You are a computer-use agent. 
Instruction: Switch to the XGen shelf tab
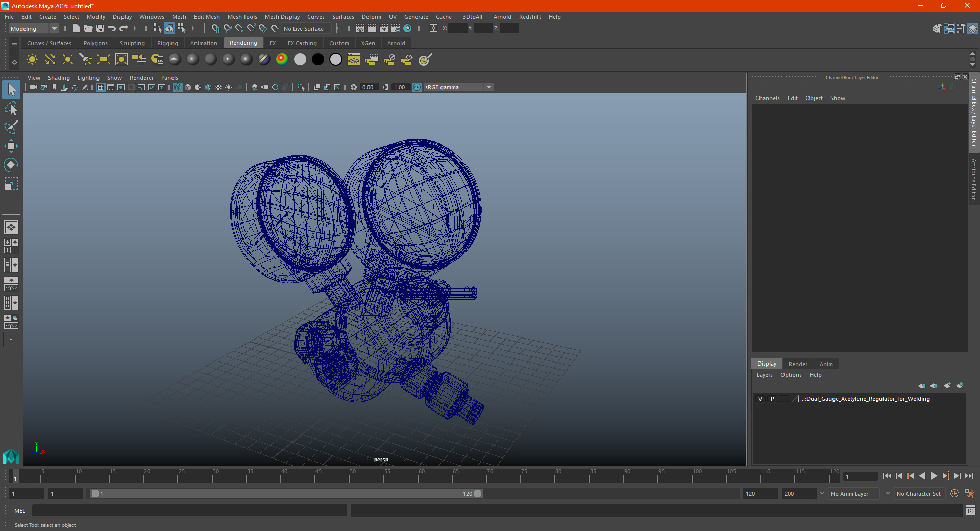point(368,43)
